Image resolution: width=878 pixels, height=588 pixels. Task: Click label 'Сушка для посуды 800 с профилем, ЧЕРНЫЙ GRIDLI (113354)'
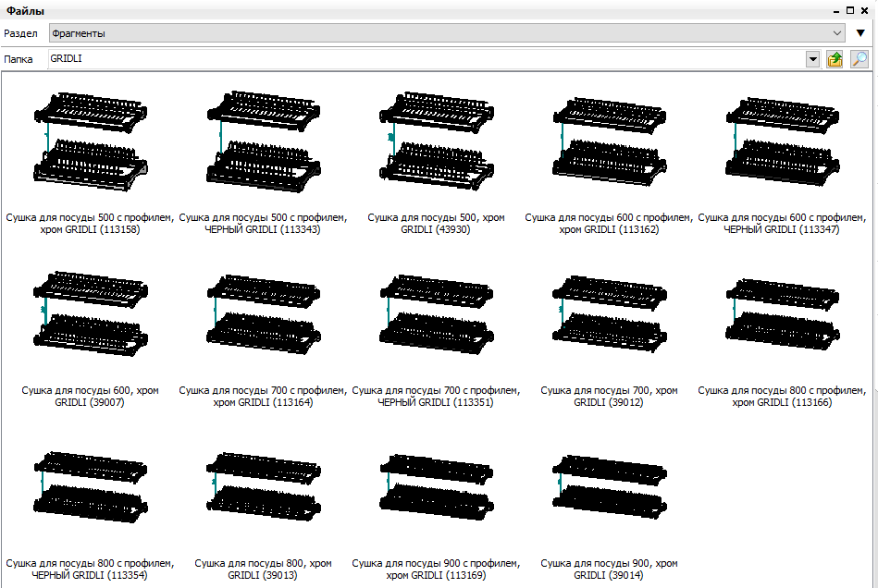90,569
